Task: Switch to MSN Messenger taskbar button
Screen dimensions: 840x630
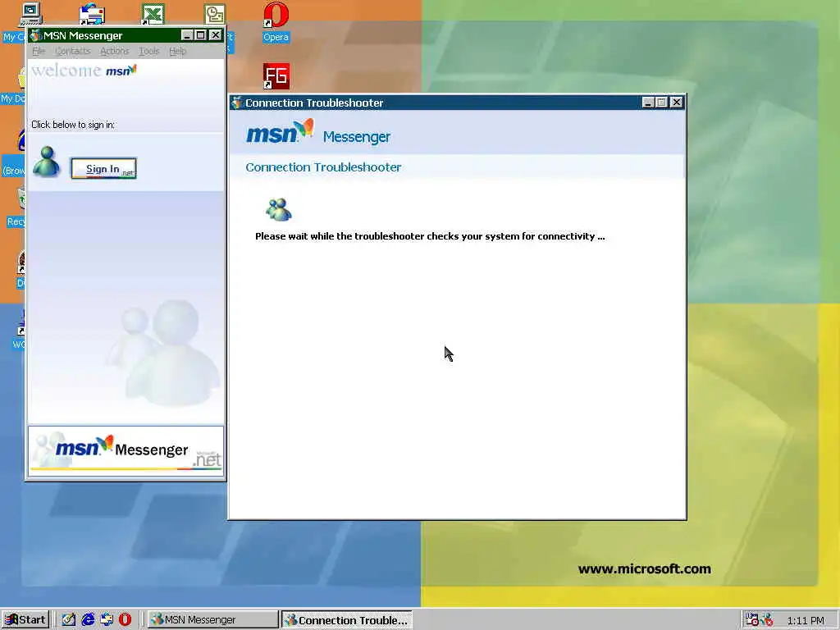Action: (x=212, y=620)
